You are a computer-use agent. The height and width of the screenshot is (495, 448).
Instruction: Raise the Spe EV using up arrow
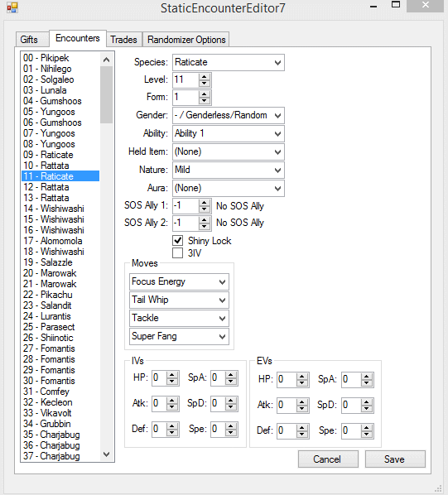[367, 428]
